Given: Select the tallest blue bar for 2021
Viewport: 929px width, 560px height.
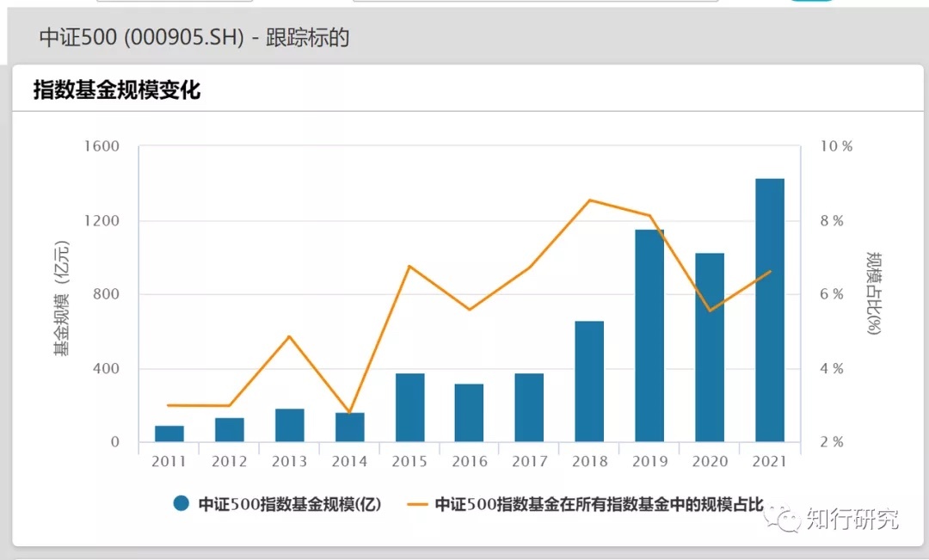Looking at the screenshot, I should click(770, 310).
